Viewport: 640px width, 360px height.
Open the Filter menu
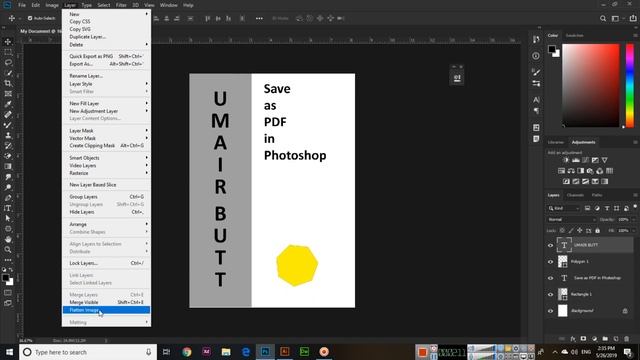(x=121, y=5)
